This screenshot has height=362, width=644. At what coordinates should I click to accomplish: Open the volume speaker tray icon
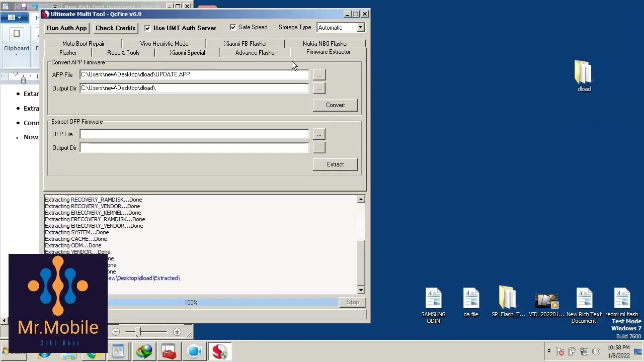(596, 351)
